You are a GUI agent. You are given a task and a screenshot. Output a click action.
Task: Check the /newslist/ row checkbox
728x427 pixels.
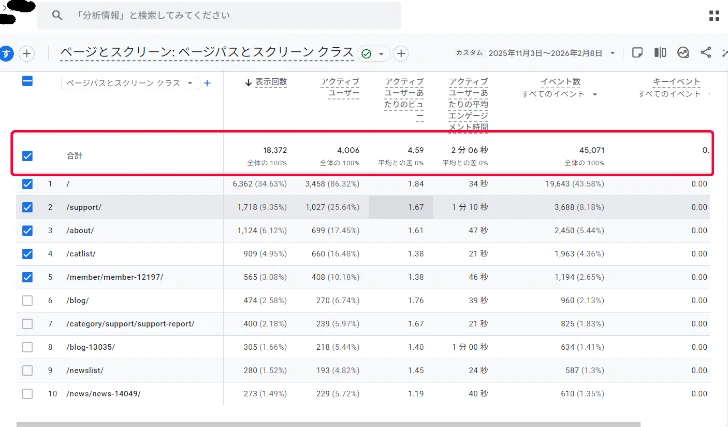point(27,370)
